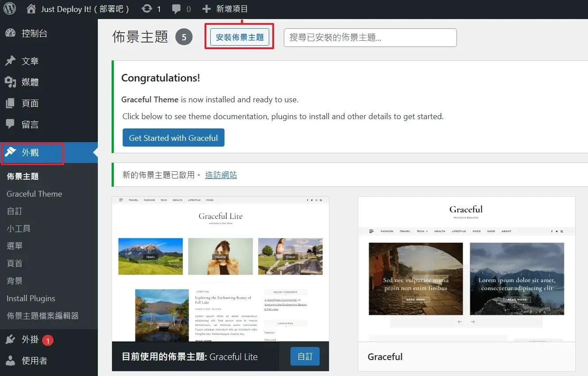
Task: Open Graceful Theme submenu item
Action: coord(34,194)
